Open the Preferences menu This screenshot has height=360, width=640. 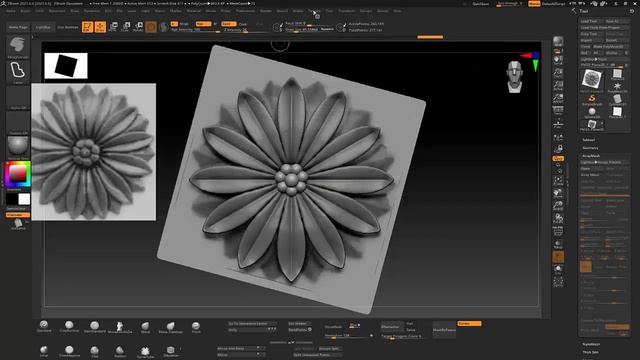click(245, 11)
